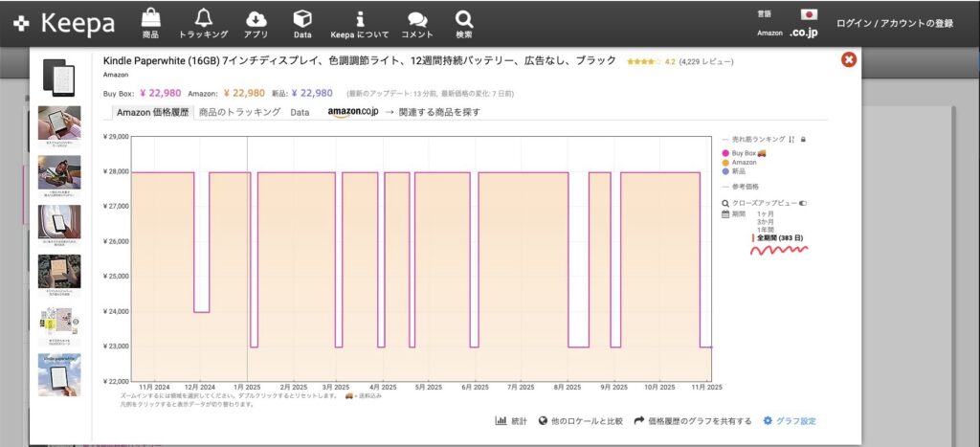Open the Japan flag language selector
The image size is (980, 447).
pyautogui.click(x=809, y=14)
